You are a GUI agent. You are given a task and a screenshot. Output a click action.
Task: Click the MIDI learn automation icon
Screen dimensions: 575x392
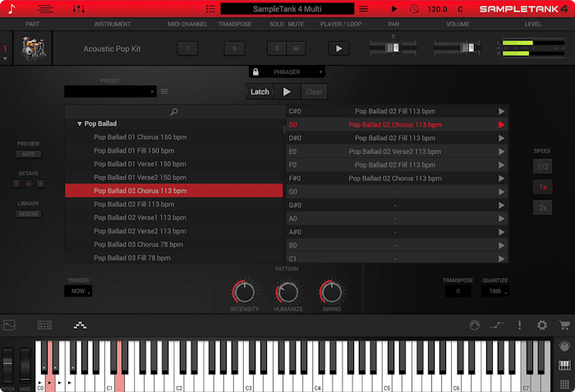497,325
